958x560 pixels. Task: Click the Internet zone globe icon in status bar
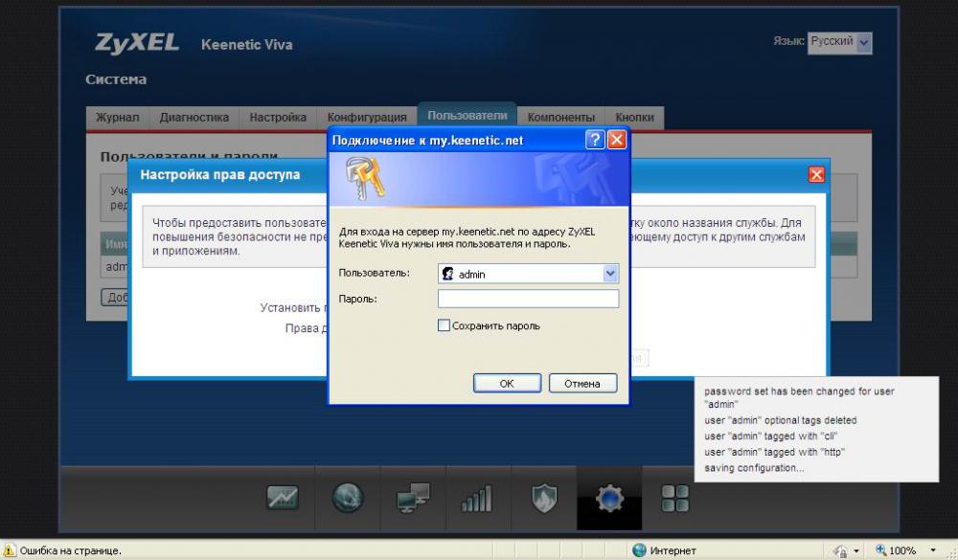[x=639, y=550]
